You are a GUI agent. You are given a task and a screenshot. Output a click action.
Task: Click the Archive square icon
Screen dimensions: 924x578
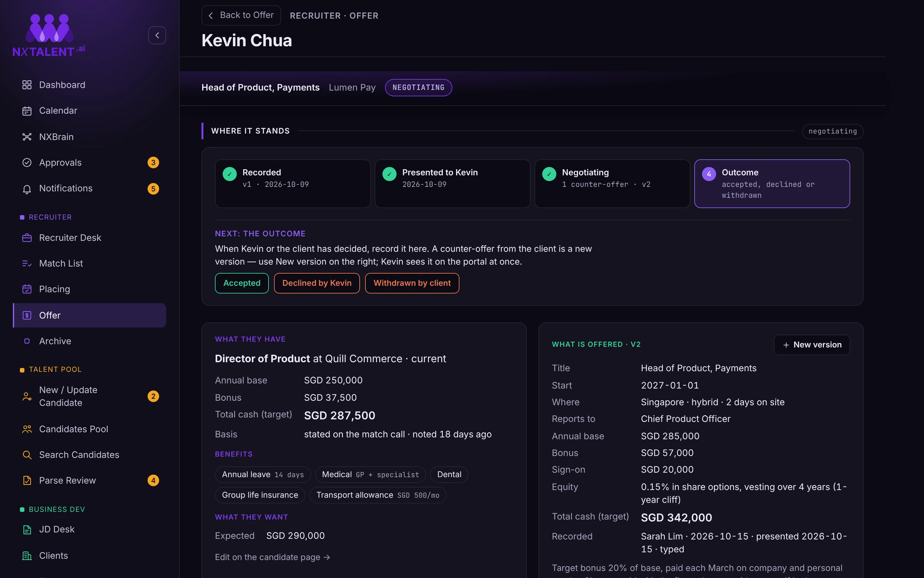(x=27, y=341)
